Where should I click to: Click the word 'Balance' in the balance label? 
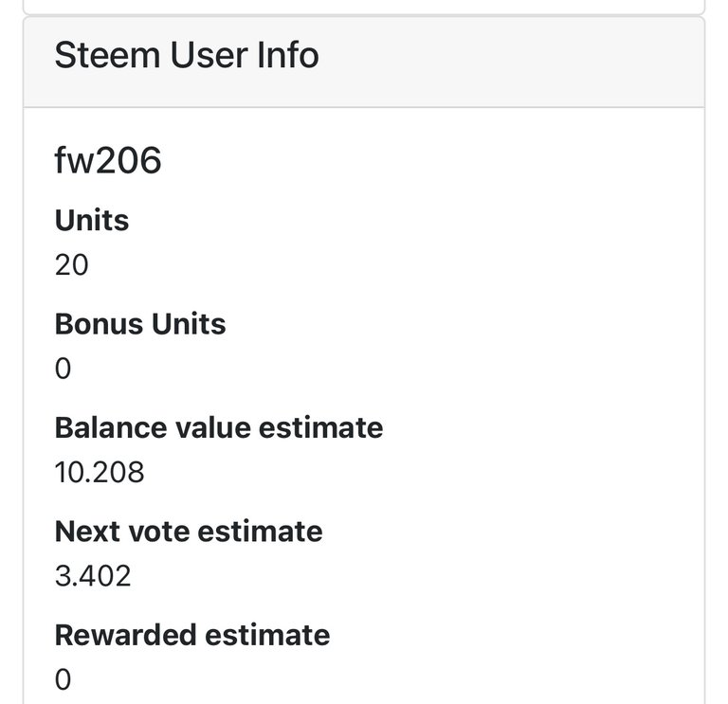click(x=113, y=427)
